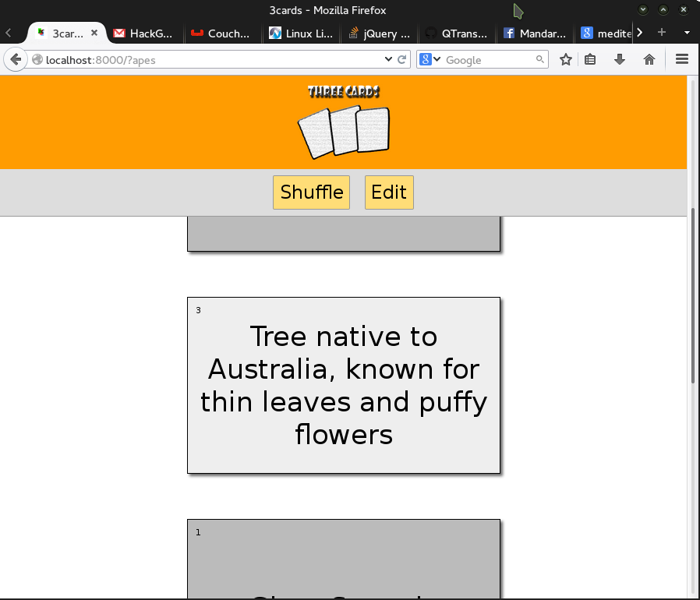Bookmark this page with the star icon

[x=566, y=59]
